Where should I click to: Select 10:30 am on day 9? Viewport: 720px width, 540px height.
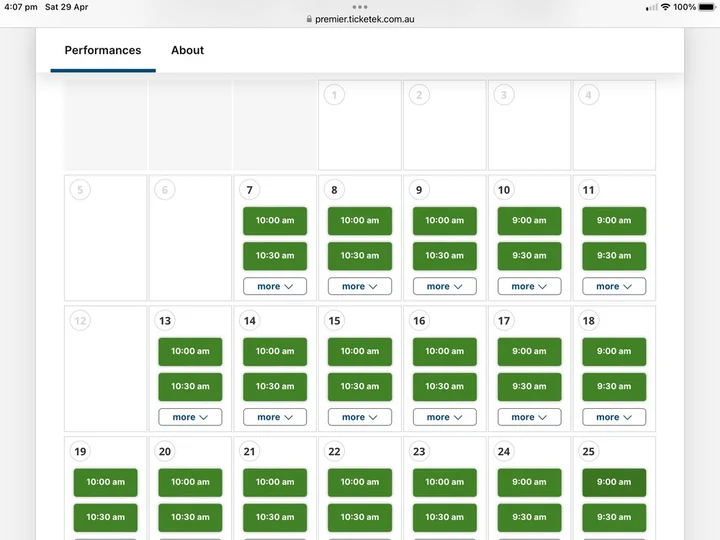point(444,256)
